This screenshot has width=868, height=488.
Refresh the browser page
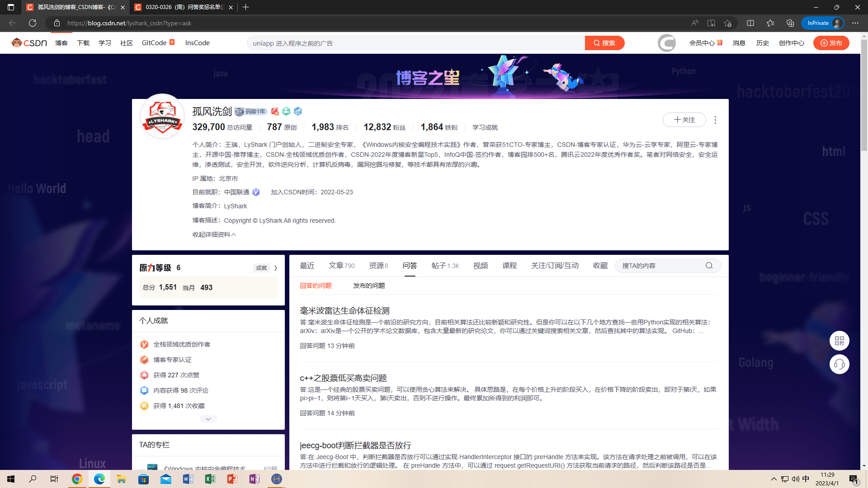coord(33,23)
